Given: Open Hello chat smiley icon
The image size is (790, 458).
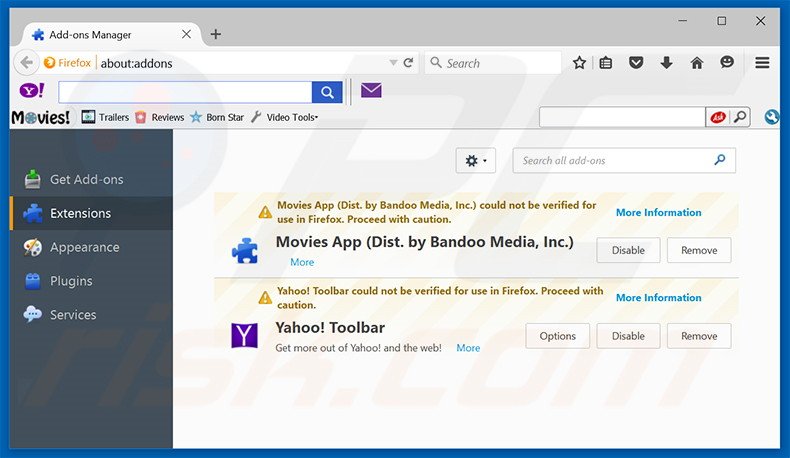Looking at the screenshot, I should click(727, 62).
